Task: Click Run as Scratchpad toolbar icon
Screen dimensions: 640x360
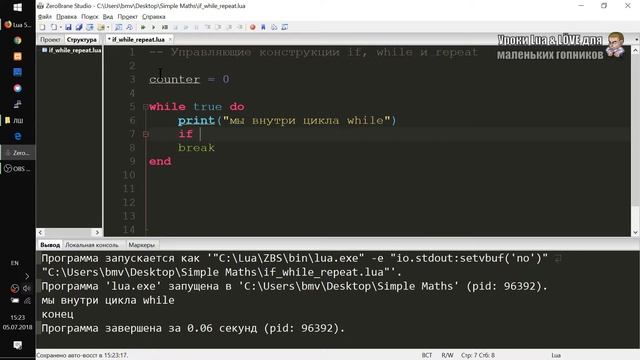Action: click(165, 27)
